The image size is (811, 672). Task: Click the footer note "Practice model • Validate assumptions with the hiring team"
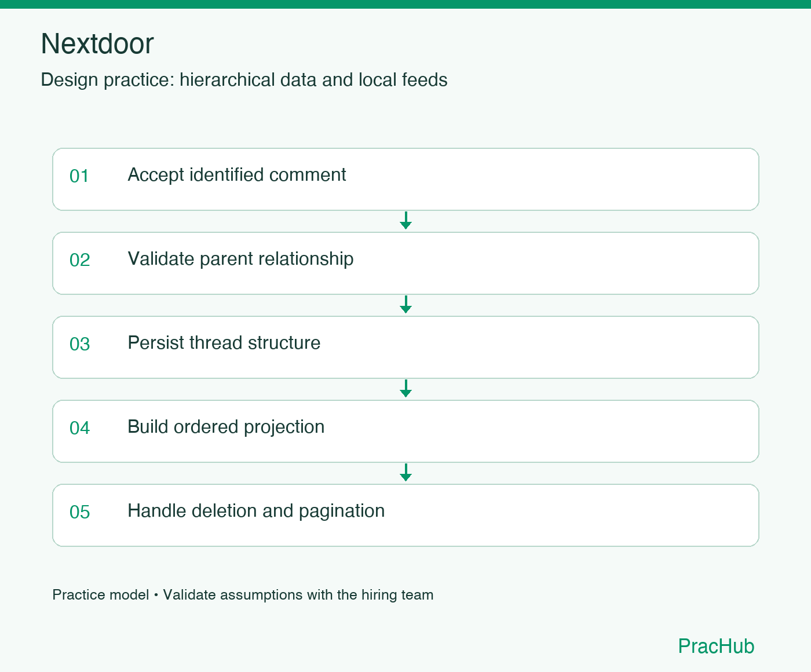pyautogui.click(x=243, y=595)
